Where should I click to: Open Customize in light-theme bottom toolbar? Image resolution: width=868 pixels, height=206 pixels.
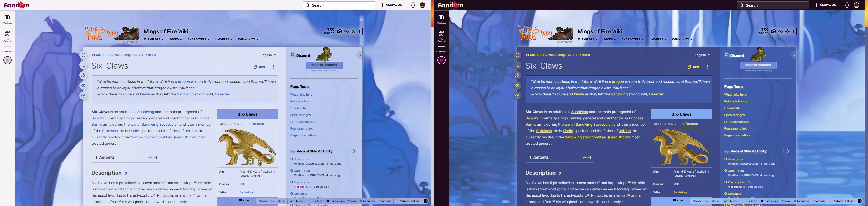coord(335,201)
